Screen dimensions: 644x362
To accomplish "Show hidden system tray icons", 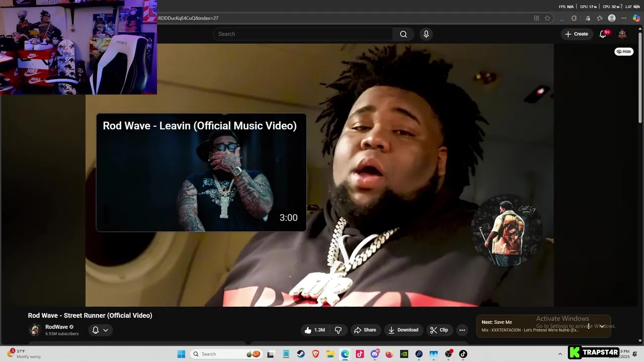I will [560, 354].
